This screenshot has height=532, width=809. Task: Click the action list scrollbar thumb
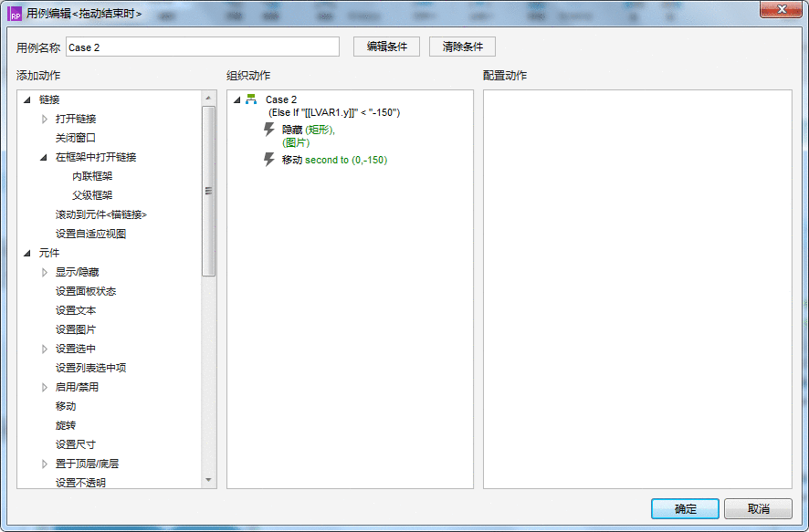click(208, 191)
